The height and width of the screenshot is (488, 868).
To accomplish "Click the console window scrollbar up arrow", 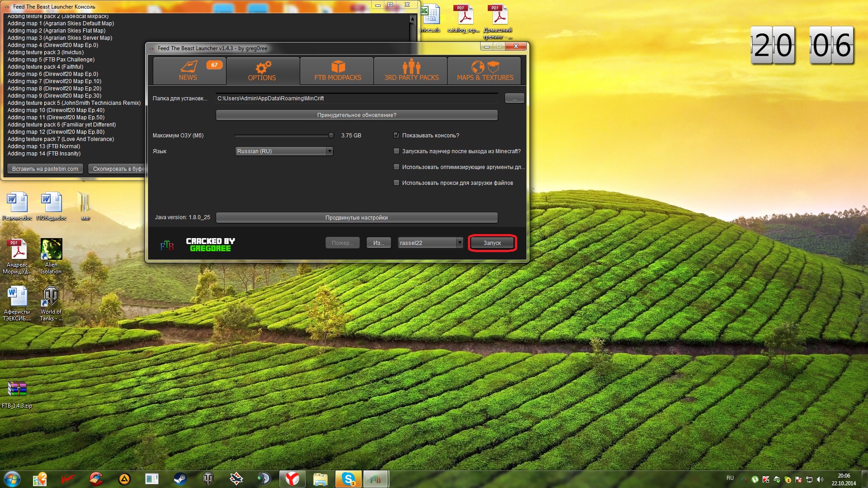I will [x=412, y=19].
